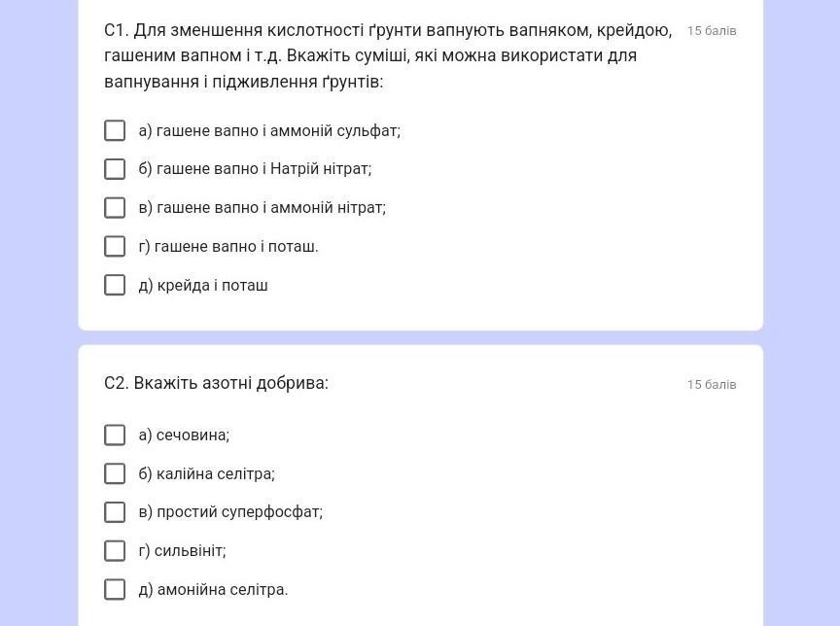Click the option label 'б) калійна селітра;'

(206, 473)
